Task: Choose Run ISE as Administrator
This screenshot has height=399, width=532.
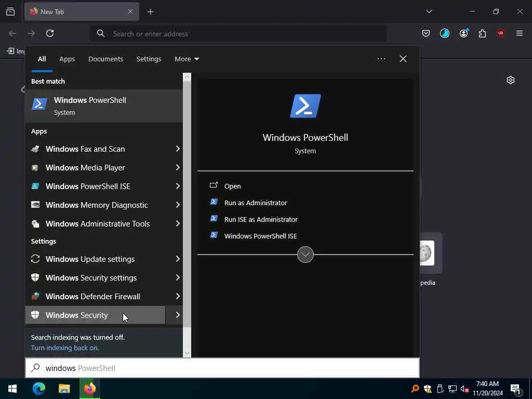Action: coord(261,220)
